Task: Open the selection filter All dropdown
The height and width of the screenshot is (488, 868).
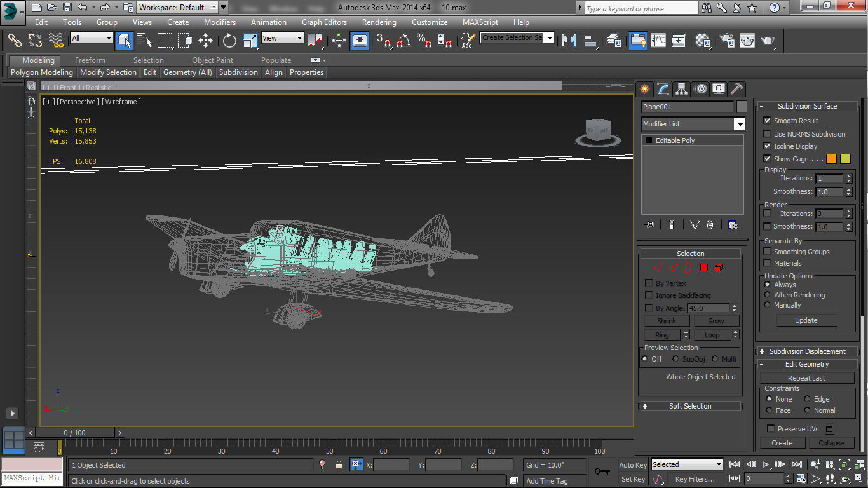Action: tap(92, 38)
